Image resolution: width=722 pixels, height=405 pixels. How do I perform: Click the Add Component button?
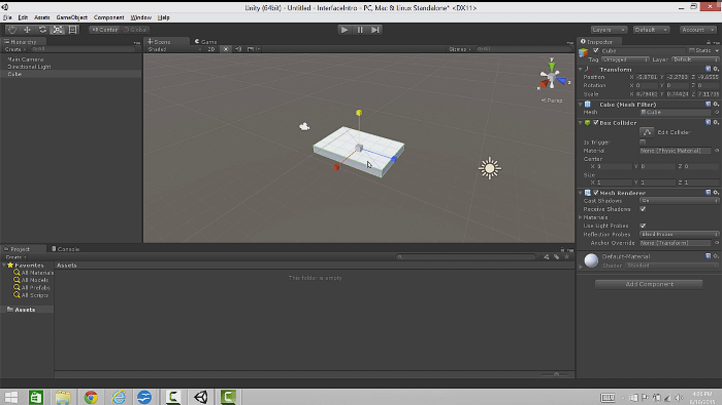point(649,284)
